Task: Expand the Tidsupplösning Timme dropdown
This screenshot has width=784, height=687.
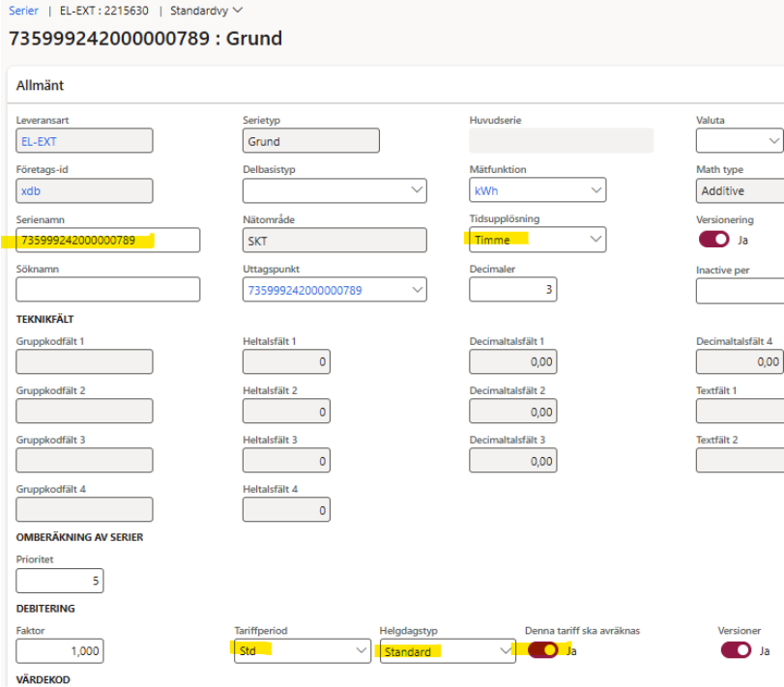Action: [x=595, y=240]
